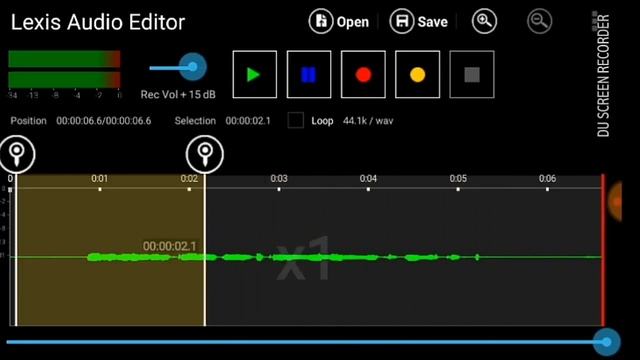Pause audio with blue pause button

309,74
